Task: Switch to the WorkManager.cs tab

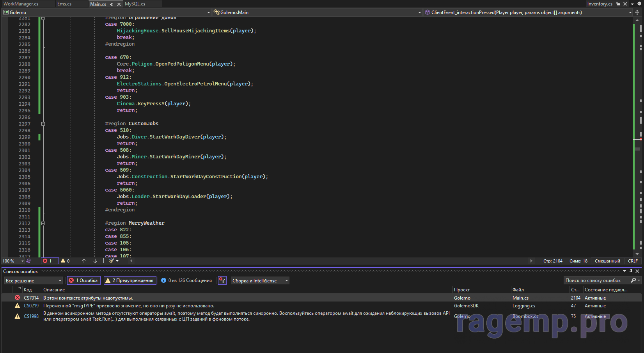Action: [21, 4]
